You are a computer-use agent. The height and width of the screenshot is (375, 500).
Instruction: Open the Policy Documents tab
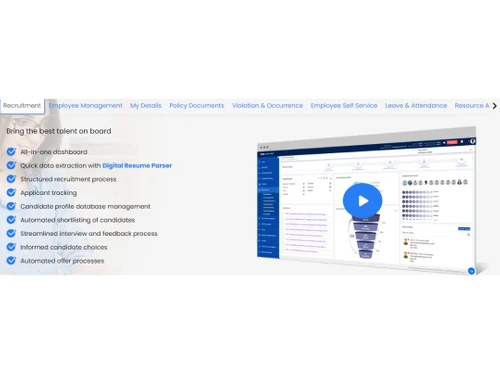coord(197,106)
